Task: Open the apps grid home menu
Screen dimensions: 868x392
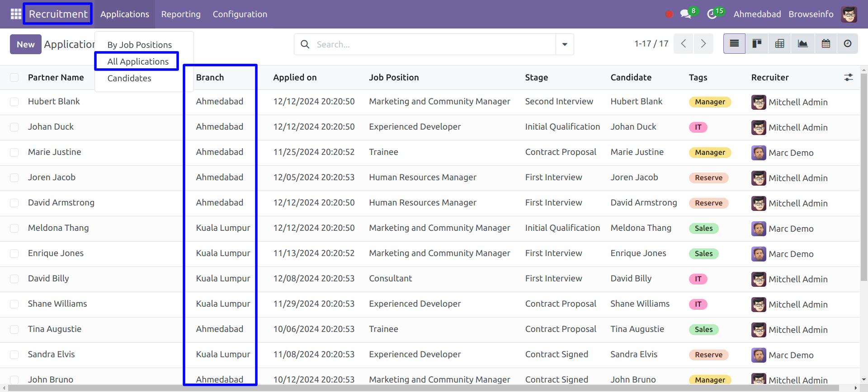Action: [x=16, y=14]
